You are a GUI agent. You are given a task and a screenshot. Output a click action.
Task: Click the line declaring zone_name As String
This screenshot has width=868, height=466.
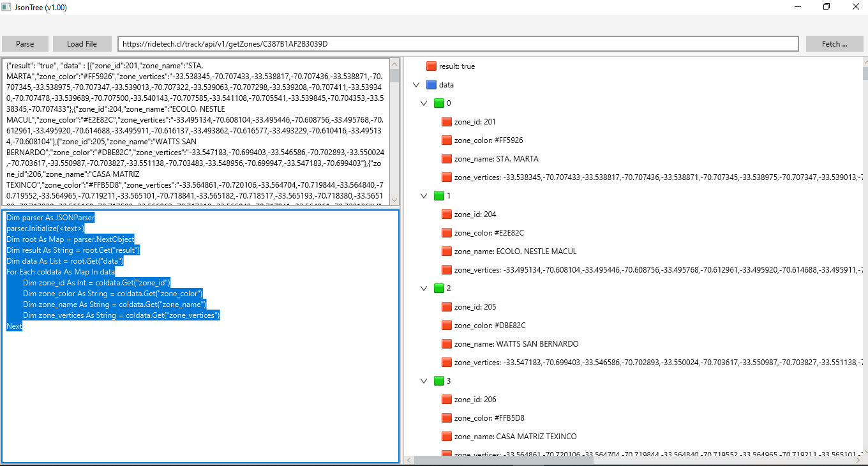[114, 304]
